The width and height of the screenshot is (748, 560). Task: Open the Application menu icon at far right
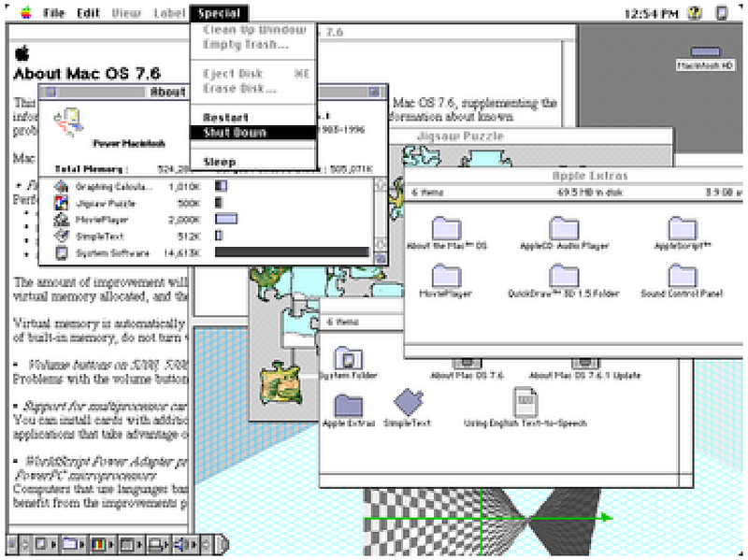click(x=722, y=13)
